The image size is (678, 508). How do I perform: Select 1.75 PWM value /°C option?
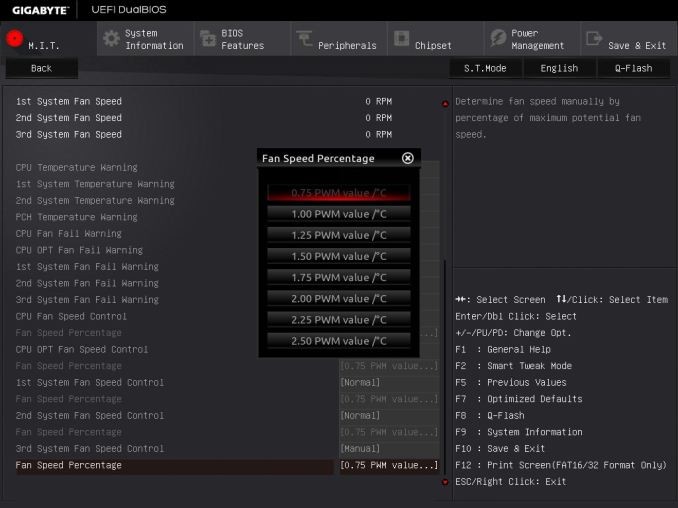coord(339,278)
